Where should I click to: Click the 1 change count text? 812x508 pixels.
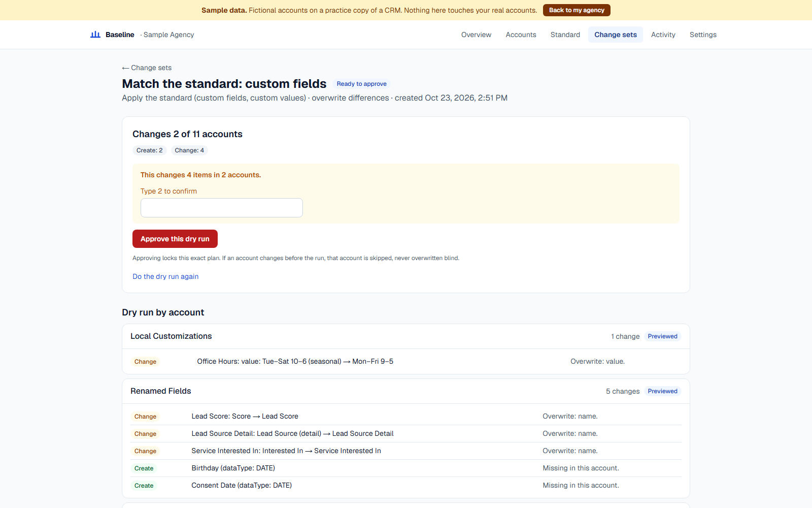[625, 336]
